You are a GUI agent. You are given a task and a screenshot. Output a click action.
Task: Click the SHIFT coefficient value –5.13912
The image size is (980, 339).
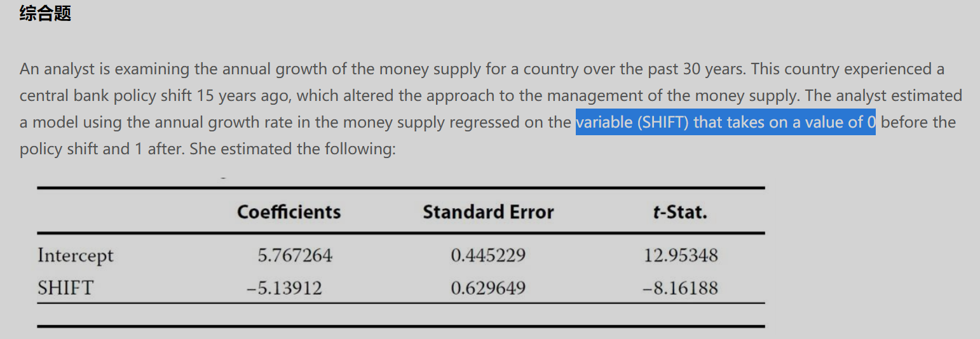284,288
